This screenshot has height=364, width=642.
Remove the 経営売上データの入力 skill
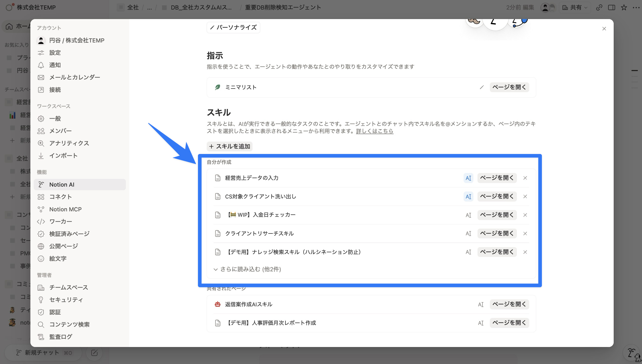click(525, 178)
